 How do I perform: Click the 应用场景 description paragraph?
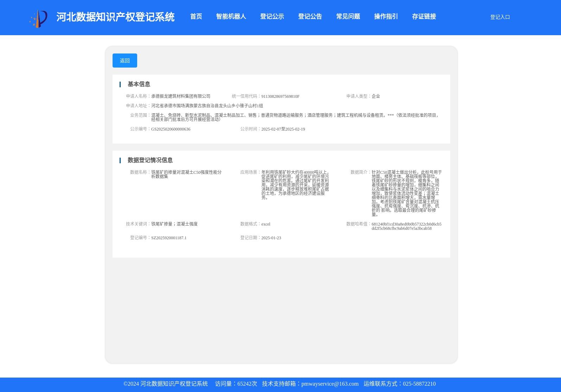tap(295, 185)
